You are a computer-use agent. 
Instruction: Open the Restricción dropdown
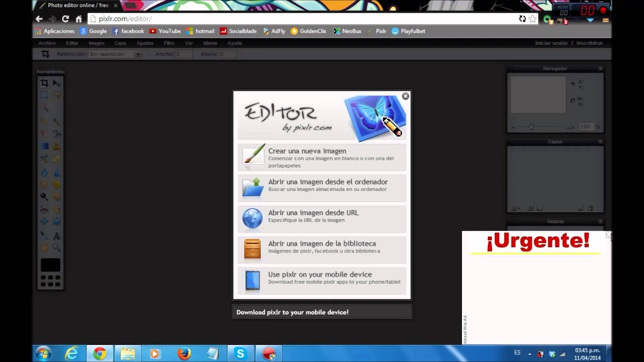pos(115,54)
